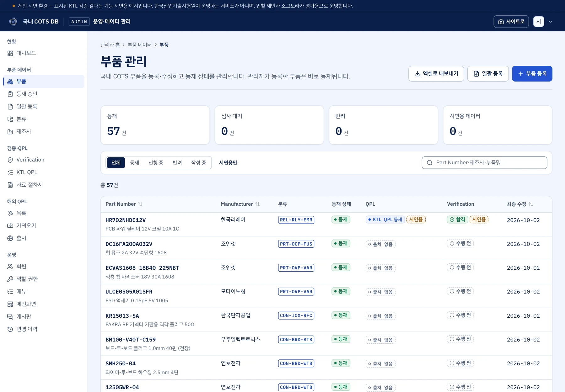Expand the user account dropdown chevron
565x392 pixels.
tap(550, 22)
